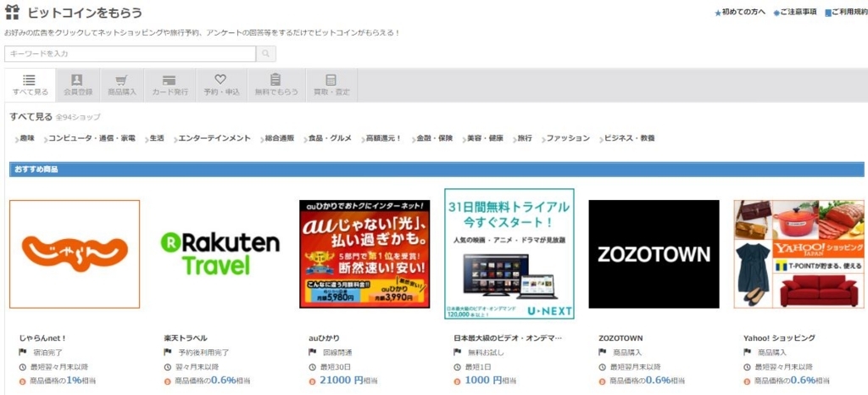Click the gift box icon beside page title
The image size is (868, 395).
(12, 12)
